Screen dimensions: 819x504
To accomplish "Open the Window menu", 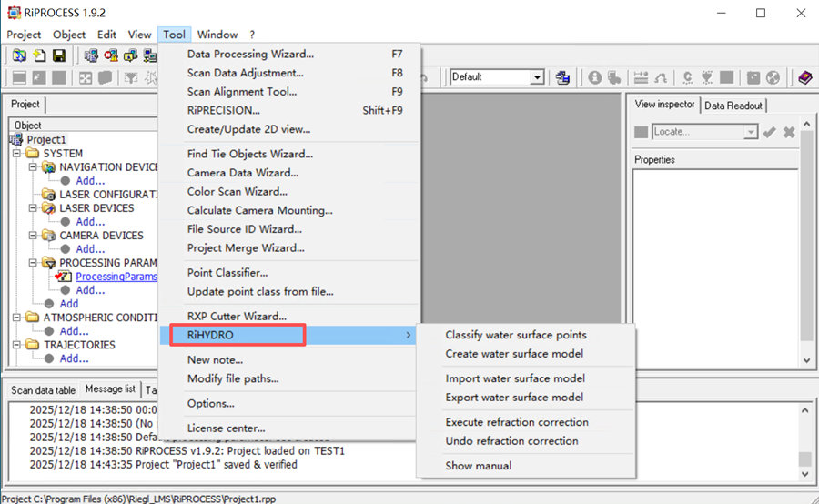I will 217,35.
